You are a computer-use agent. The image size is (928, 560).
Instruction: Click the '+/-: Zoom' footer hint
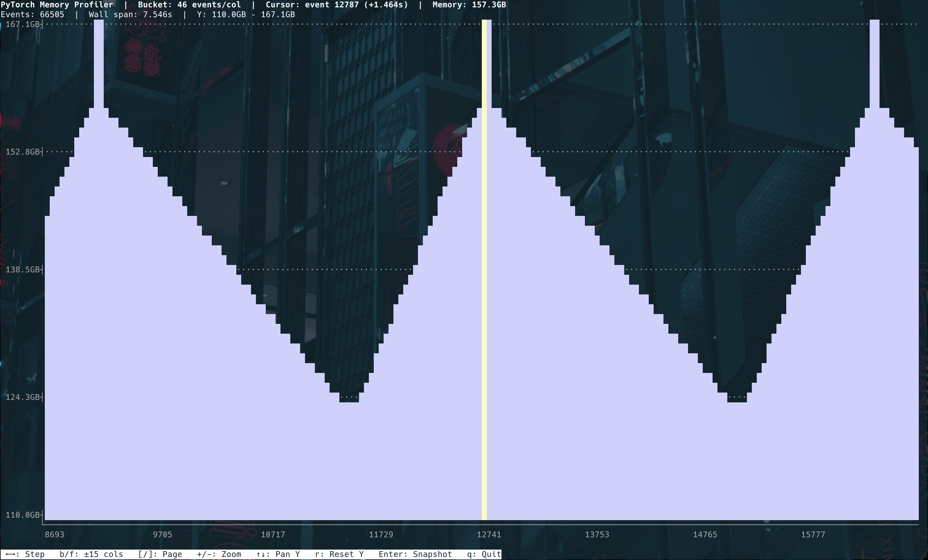point(219,554)
